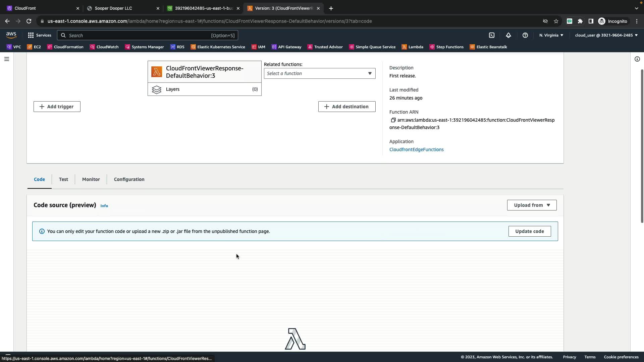Open the side navigation hamburger menu
The width and height of the screenshot is (644, 362).
pos(7,59)
